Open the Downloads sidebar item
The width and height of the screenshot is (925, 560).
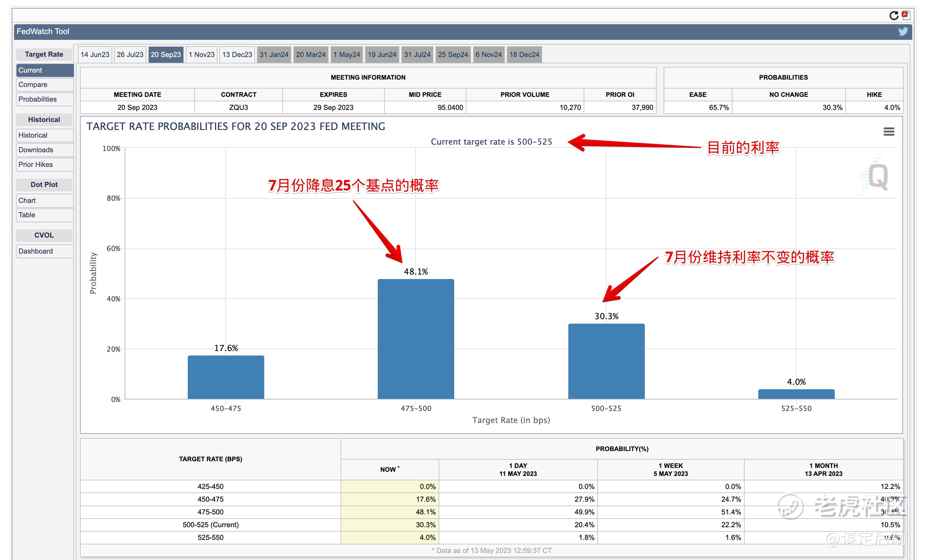pos(44,150)
